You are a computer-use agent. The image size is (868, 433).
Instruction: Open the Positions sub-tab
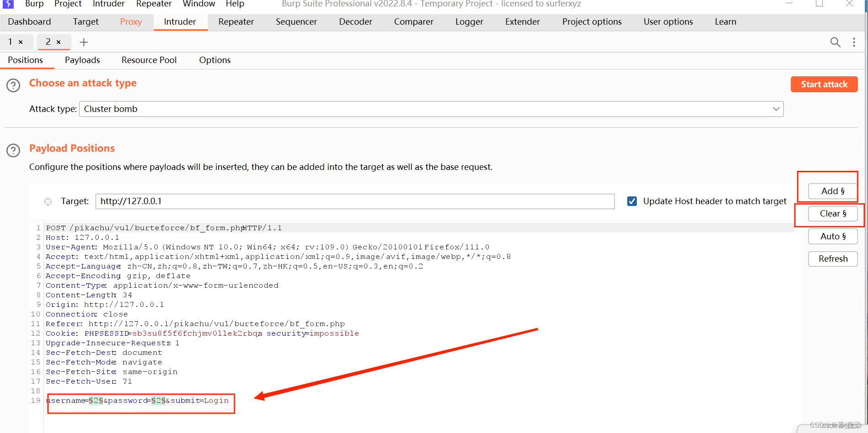26,60
